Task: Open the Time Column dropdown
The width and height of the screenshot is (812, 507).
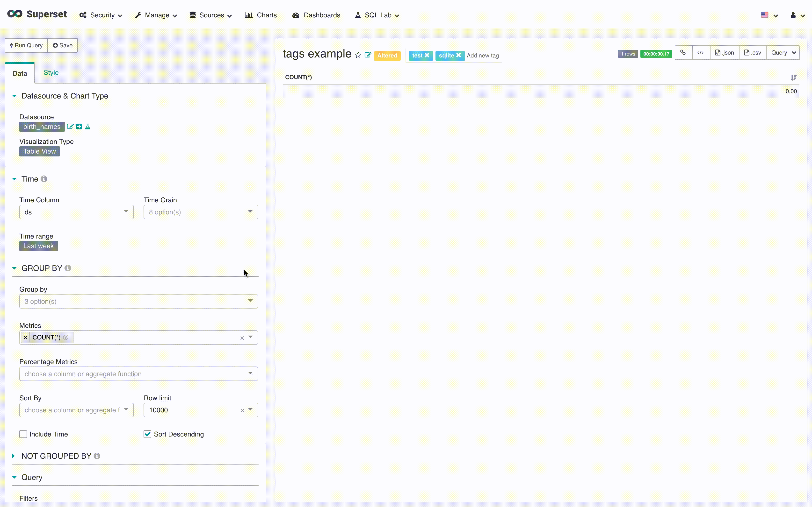Action: pos(77,212)
